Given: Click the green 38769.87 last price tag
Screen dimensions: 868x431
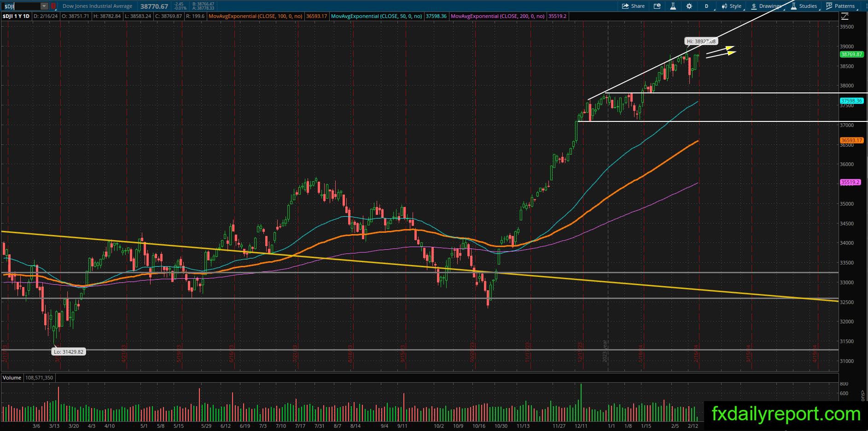Looking at the screenshot, I should [851, 54].
